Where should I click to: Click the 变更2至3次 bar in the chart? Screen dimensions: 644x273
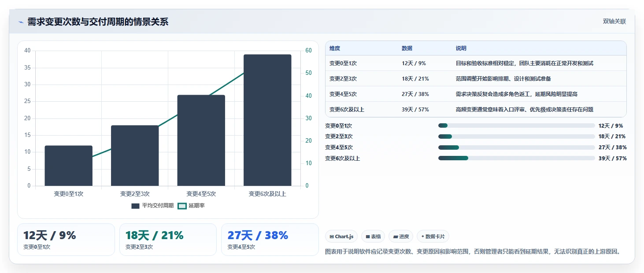[x=135, y=155]
